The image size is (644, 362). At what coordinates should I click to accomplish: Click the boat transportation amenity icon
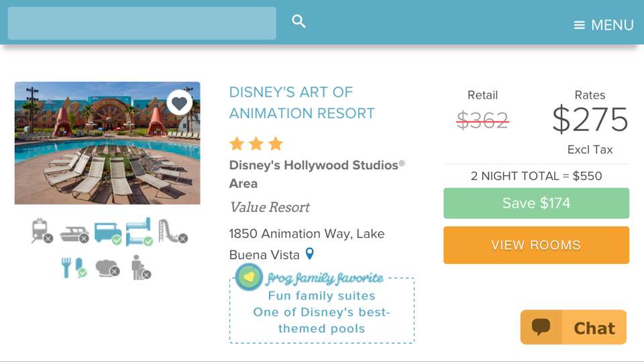74,234
